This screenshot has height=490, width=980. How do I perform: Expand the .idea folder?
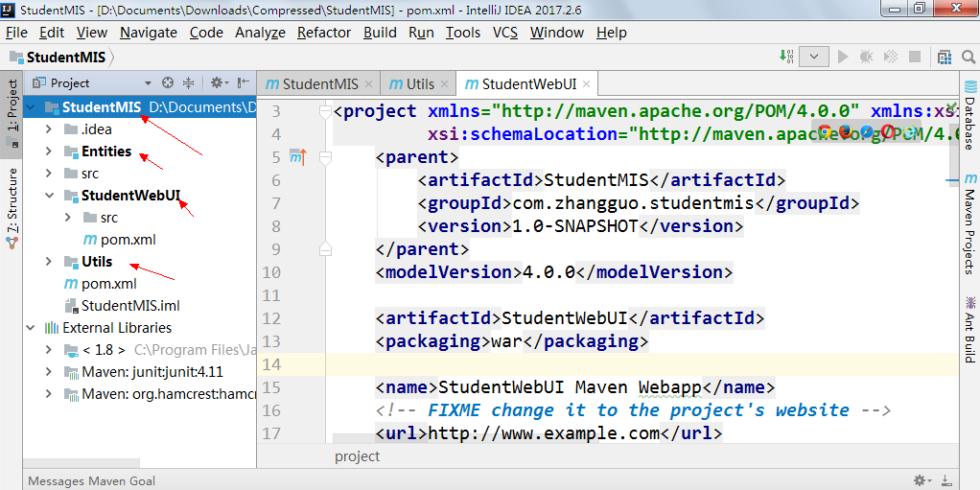coord(49,129)
